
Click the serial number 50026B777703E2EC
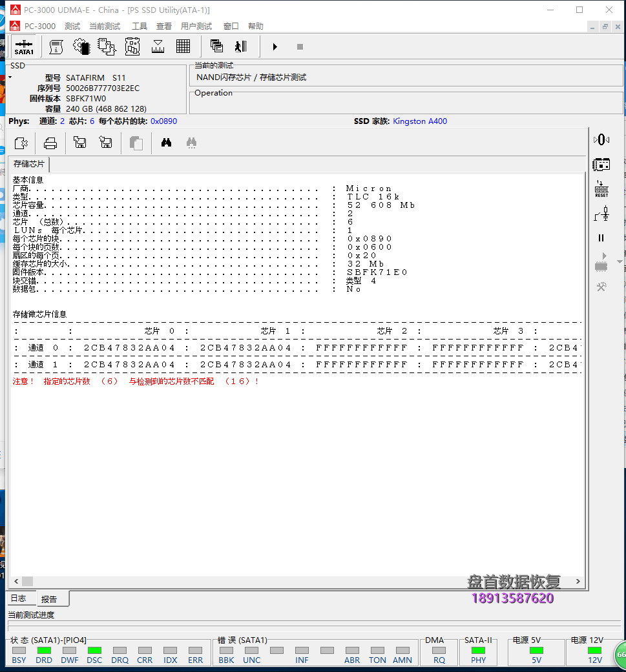click(103, 88)
